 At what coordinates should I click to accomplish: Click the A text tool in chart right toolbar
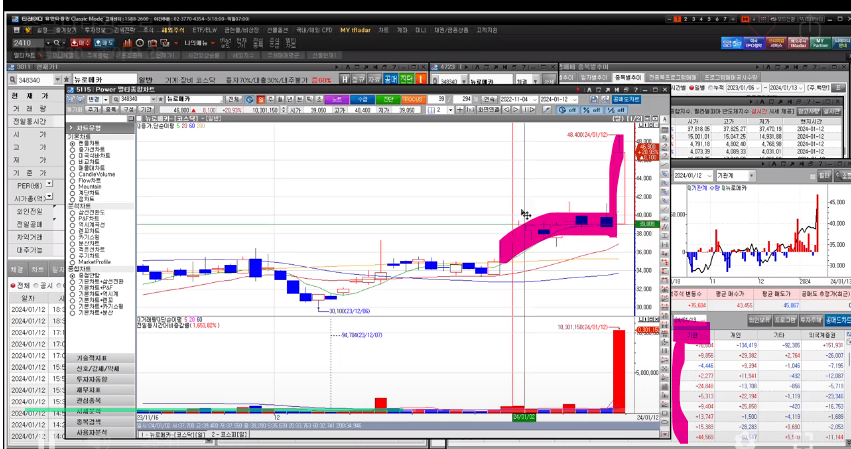665,119
